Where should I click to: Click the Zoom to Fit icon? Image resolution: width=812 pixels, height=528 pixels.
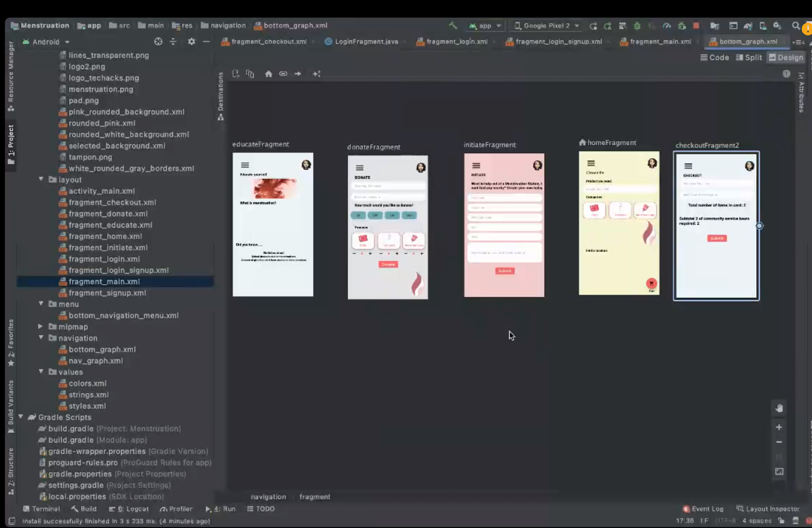tap(779, 472)
